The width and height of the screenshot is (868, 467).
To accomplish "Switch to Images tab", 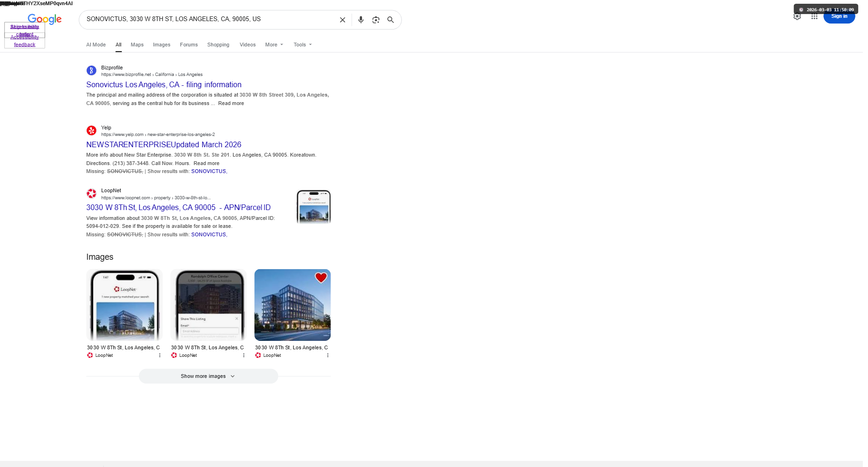I will [162, 45].
